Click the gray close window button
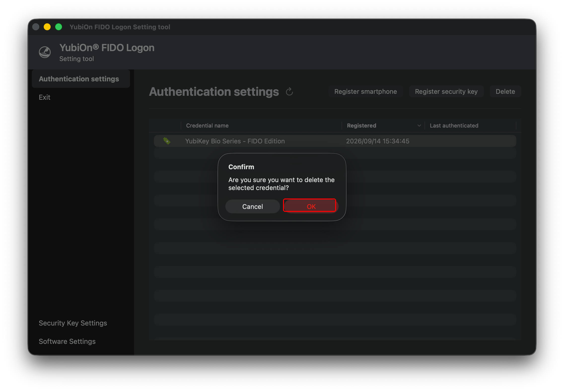The width and height of the screenshot is (564, 392). tap(36, 27)
